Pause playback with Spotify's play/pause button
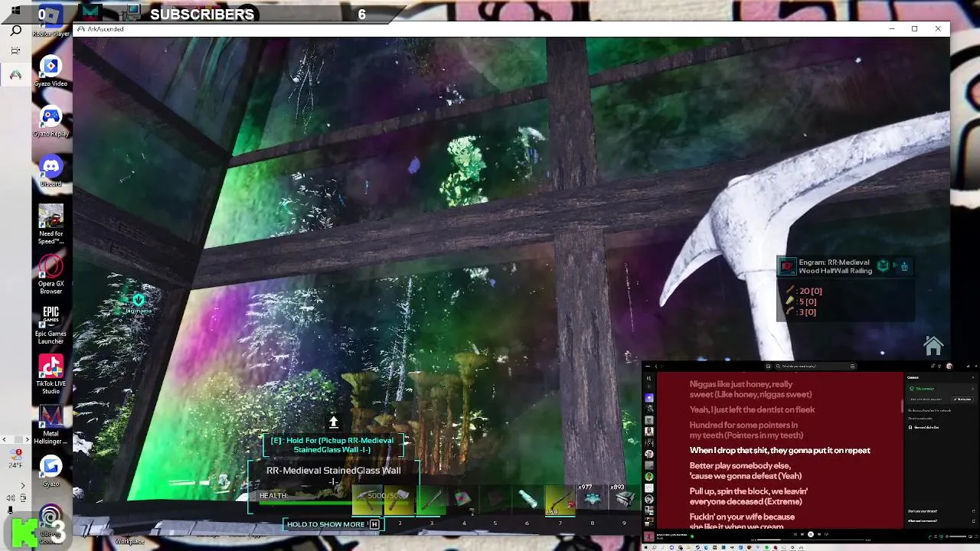 click(811, 534)
